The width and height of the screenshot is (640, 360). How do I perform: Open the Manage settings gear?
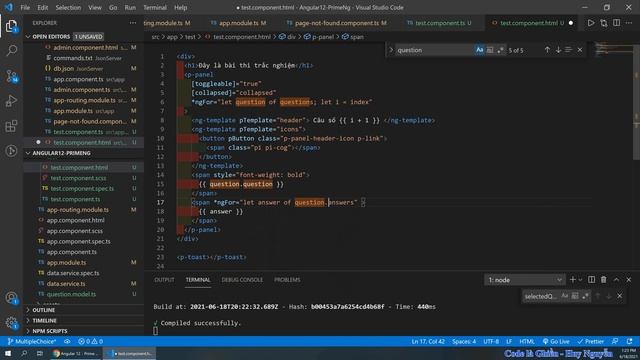11,323
